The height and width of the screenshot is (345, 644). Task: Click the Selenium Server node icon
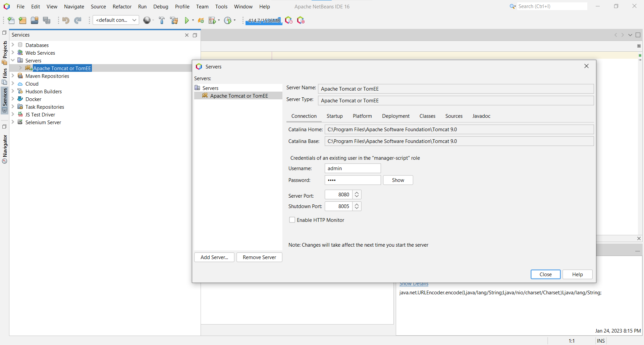point(20,122)
